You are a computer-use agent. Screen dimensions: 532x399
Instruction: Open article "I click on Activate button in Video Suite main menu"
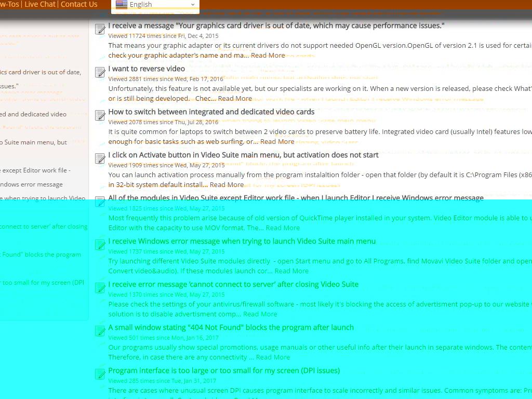coord(243,155)
